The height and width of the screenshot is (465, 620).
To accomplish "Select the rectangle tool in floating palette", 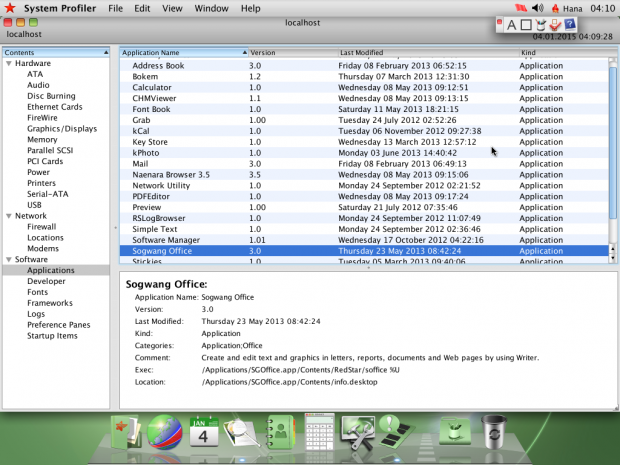I will (526, 25).
